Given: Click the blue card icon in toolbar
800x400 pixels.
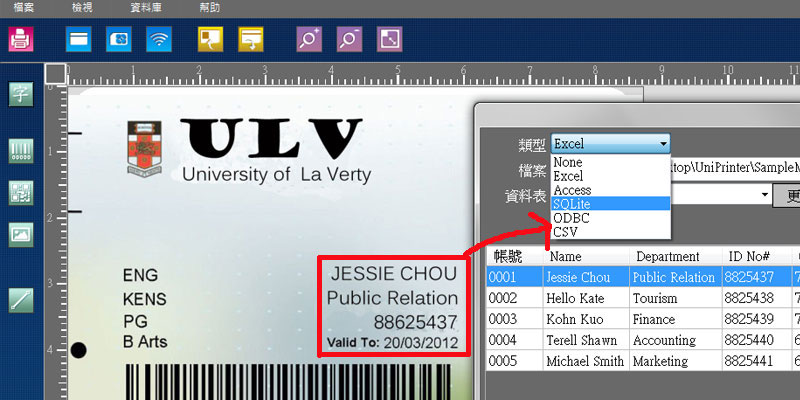Looking at the screenshot, I should [x=78, y=40].
